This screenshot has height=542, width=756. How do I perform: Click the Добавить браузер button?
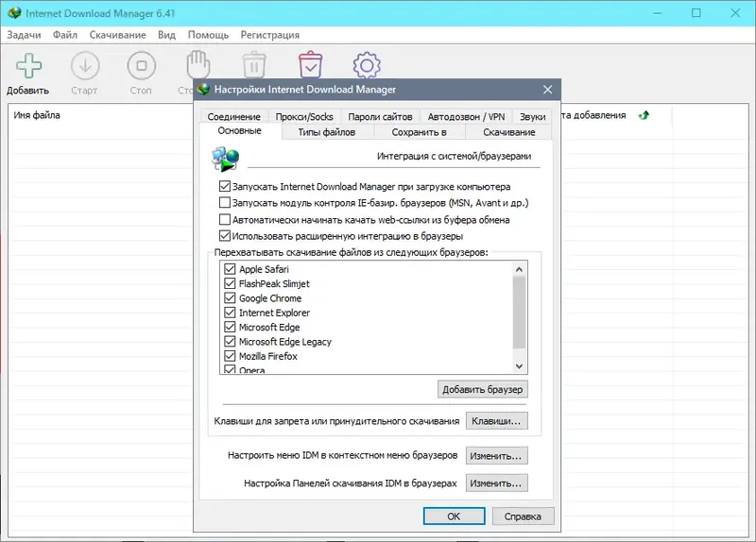pos(483,389)
